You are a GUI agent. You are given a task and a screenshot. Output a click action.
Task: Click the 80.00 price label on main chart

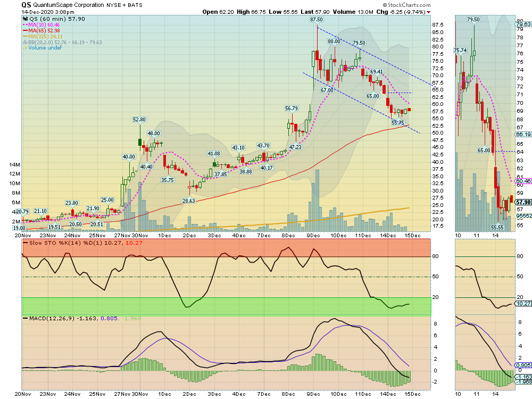pos(334,41)
